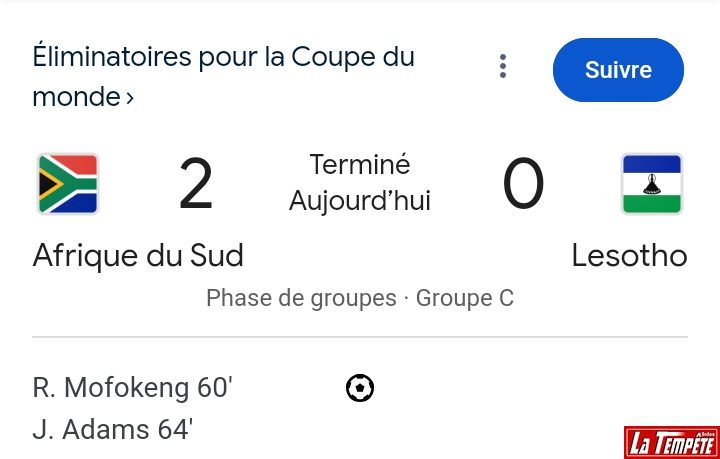
Task: Click South Africa's score of 2
Action: coord(196,186)
